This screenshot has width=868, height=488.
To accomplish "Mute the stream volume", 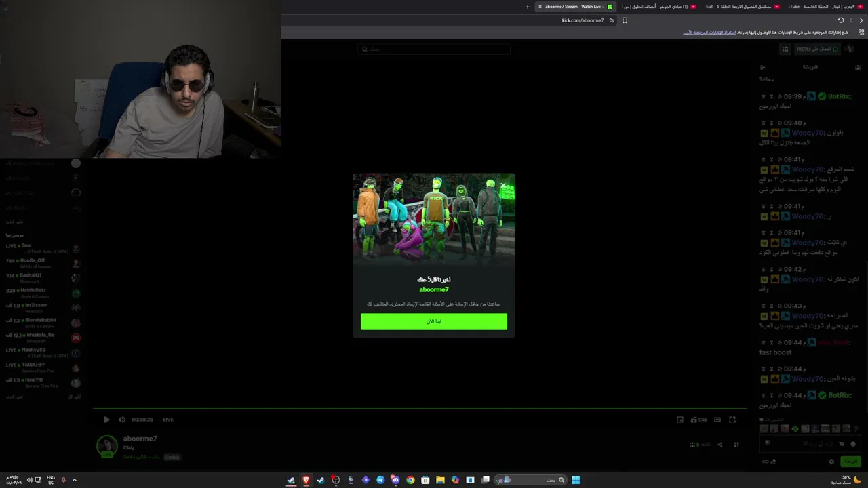I will click(122, 420).
